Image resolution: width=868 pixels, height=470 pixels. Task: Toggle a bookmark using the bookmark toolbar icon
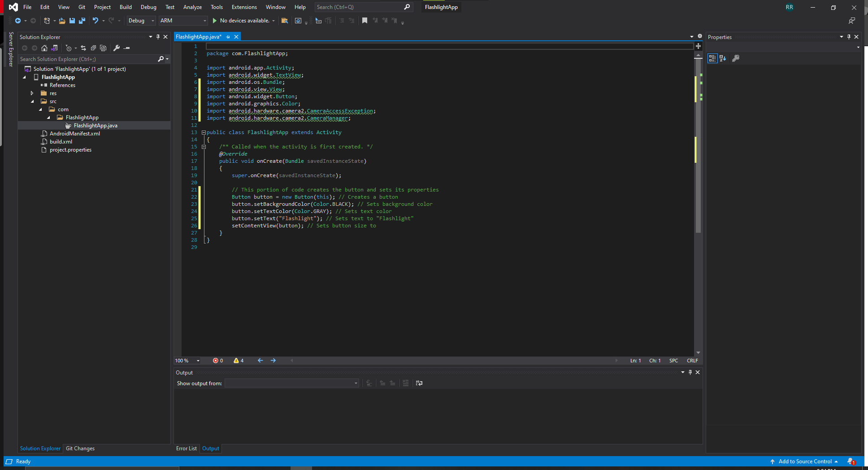click(x=365, y=21)
